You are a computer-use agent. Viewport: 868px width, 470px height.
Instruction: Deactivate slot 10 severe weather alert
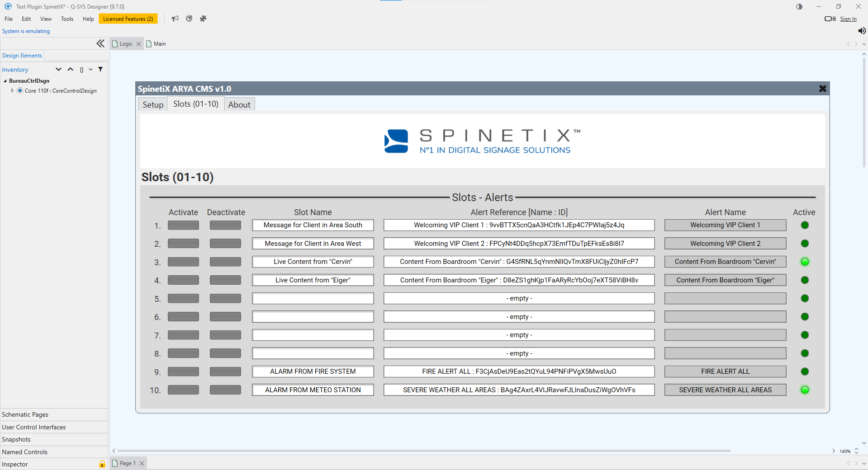click(225, 390)
